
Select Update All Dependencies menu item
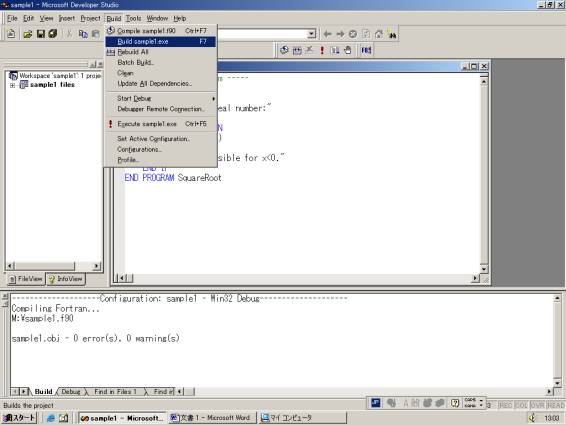(161, 83)
